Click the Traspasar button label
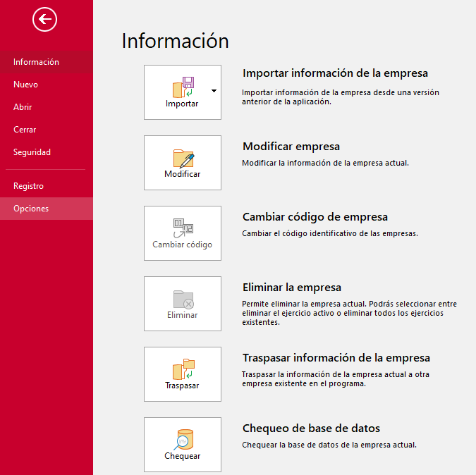This screenshot has height=475, width=476. click(x=182, y=385)
